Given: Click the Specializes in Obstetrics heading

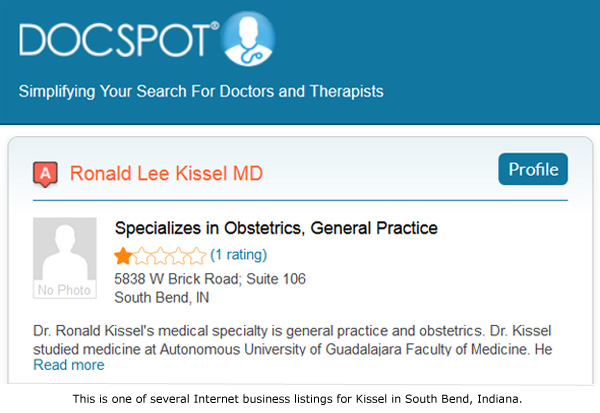Looking at the screenshot, I should coord(276,228).
